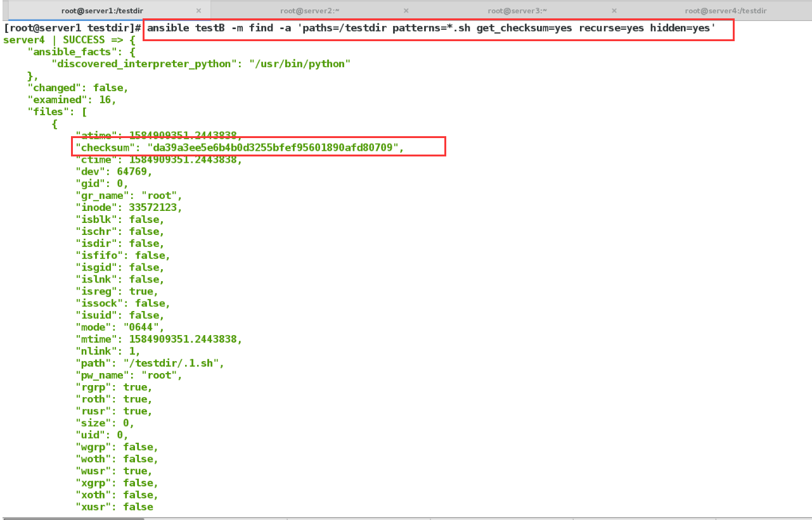This screenshot has width=812, height=520.
Task: Click the "islnk": false line
Action: [x=120, y=279]
